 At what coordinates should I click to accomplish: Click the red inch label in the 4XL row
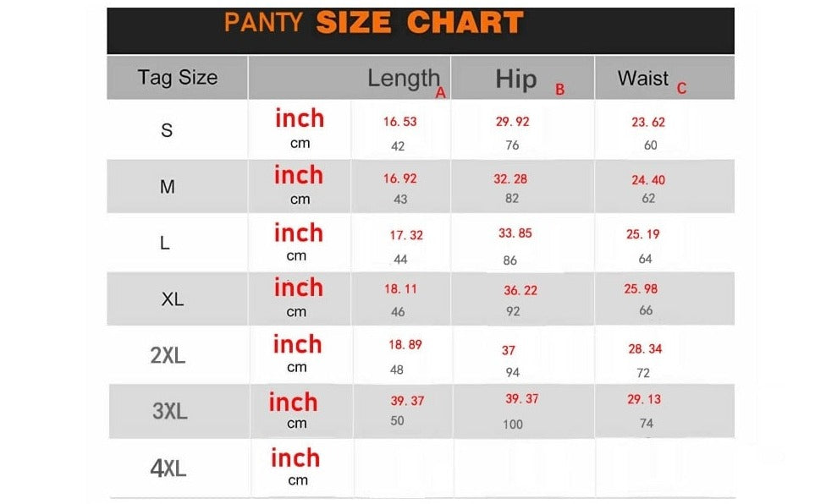tap(295, 458)
